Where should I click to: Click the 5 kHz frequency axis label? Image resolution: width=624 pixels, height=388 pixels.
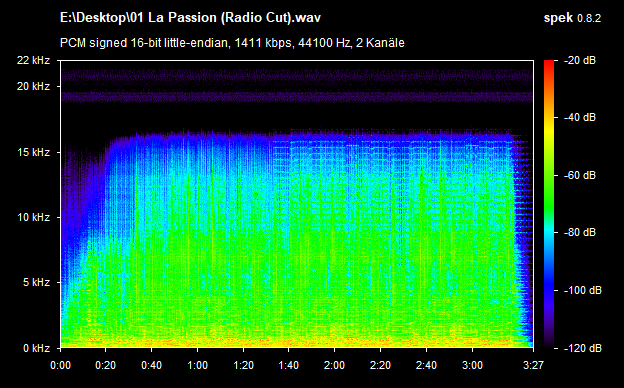coord(36,283)
